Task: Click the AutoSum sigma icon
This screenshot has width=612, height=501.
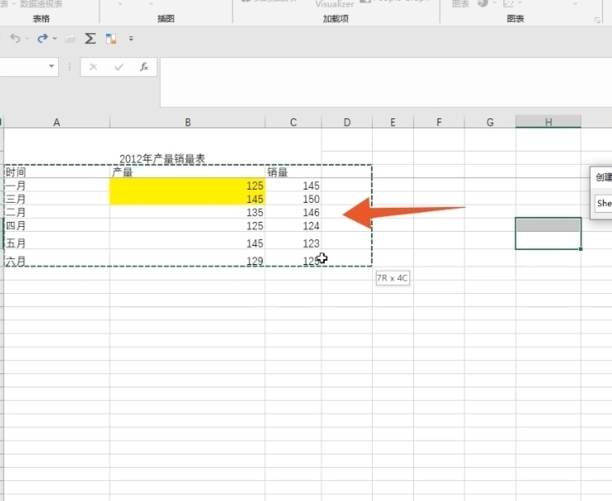Action: click(89, 38)
